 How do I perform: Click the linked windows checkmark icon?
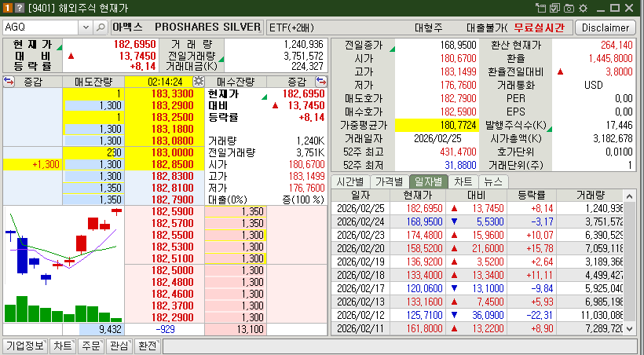click(x=555, y=8)
